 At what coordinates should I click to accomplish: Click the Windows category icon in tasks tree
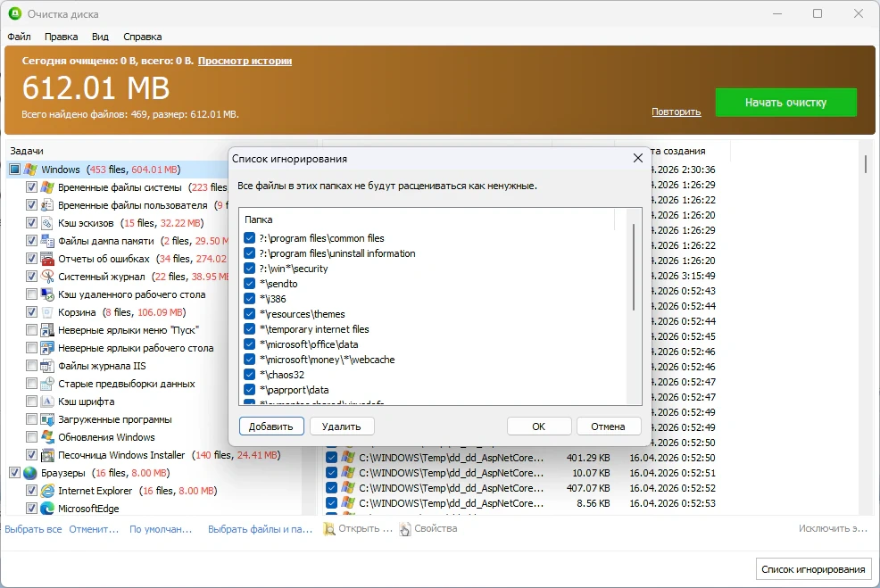tap(31, 170)
